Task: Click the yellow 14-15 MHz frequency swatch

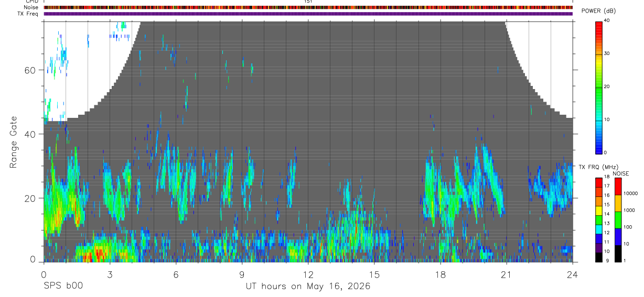Action: (598, 211)
